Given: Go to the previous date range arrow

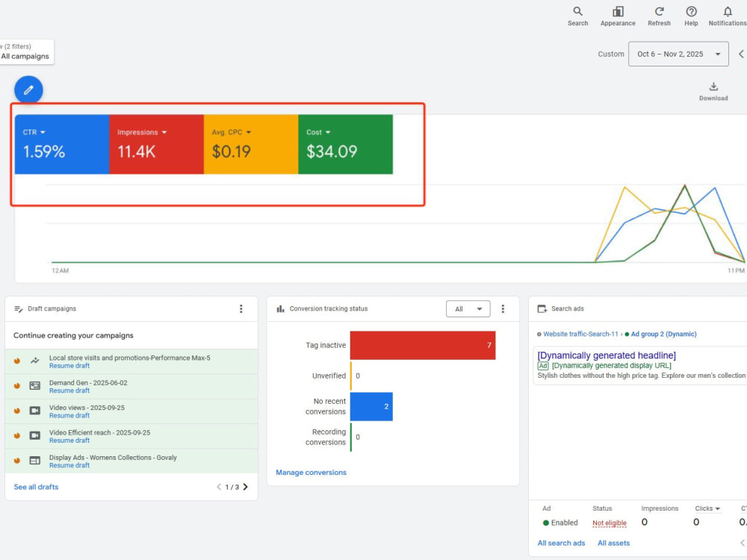Looking at the screenshot, I should point(741,54).
